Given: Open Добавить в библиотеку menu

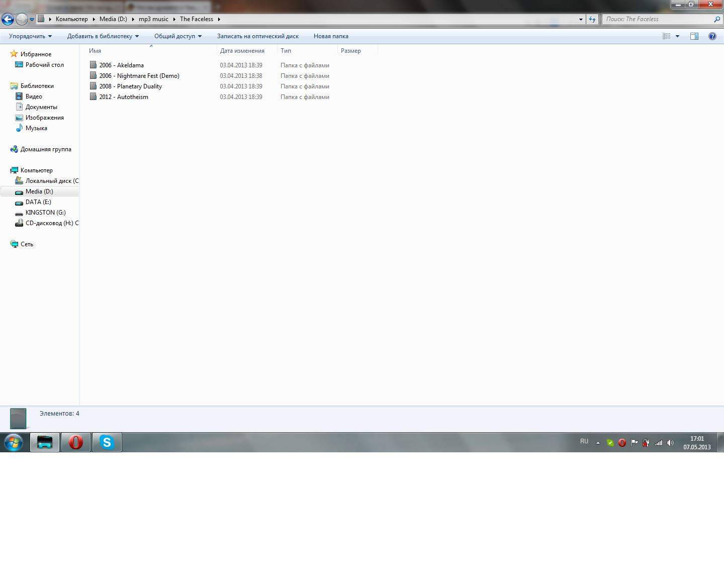Looking at the screenshot, I should (x=103, y=36).
